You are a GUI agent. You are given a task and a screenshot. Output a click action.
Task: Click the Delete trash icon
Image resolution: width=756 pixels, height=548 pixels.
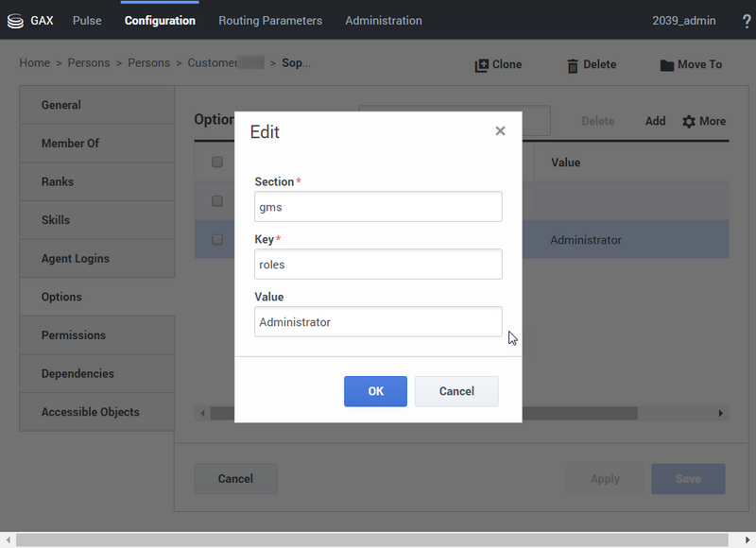(x=573, y=65)
